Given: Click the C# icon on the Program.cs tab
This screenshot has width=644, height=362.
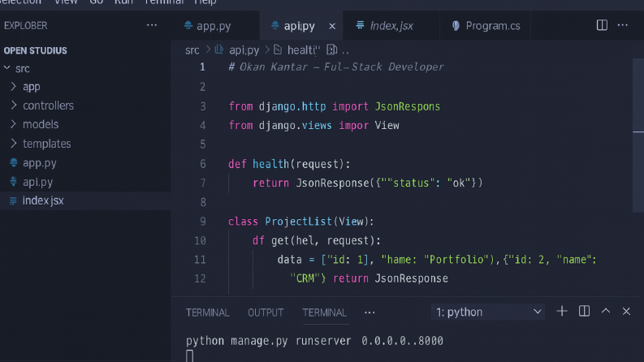Looking at the screenshot, I should [x=456, y=25].
